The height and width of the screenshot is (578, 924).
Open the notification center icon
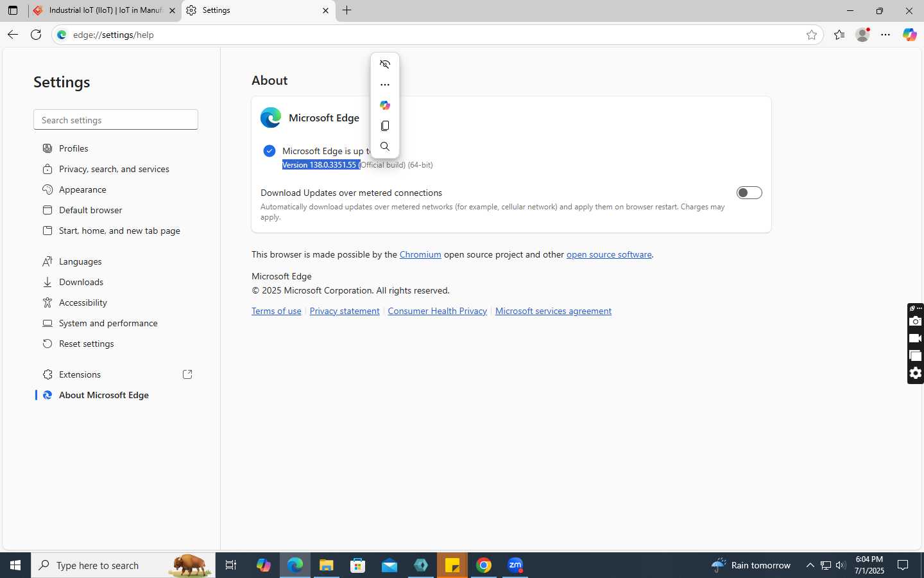point(903,565)
